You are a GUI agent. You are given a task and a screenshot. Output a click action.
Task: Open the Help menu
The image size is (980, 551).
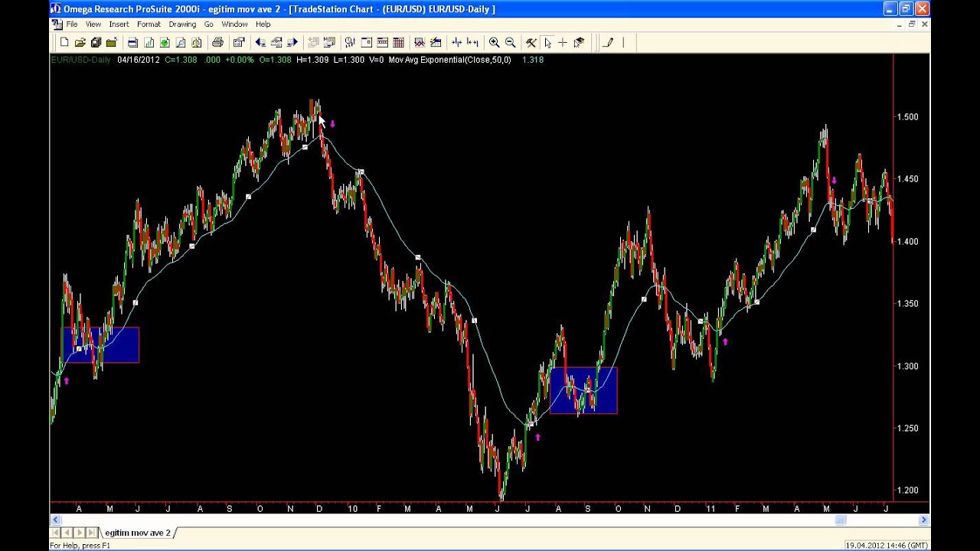tap(263, 24)
